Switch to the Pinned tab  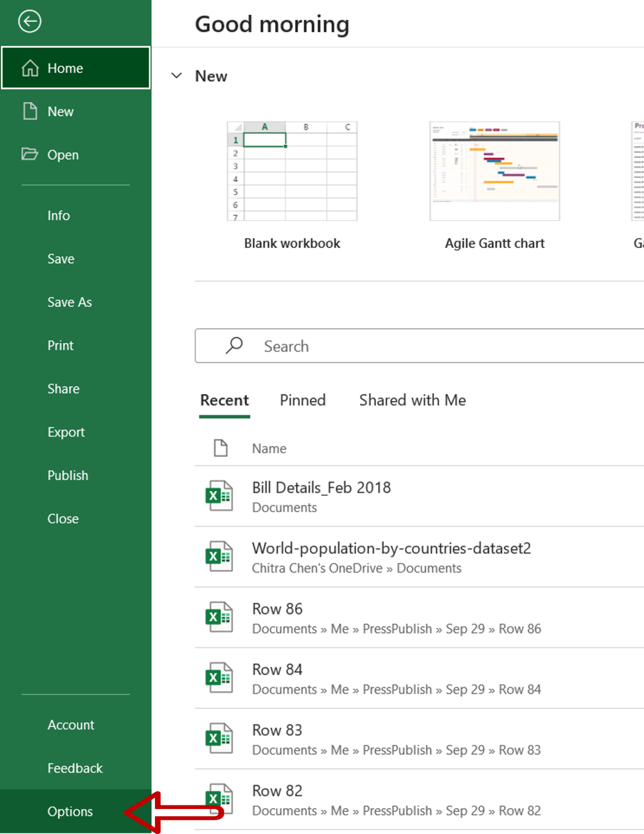pos(302,400)
